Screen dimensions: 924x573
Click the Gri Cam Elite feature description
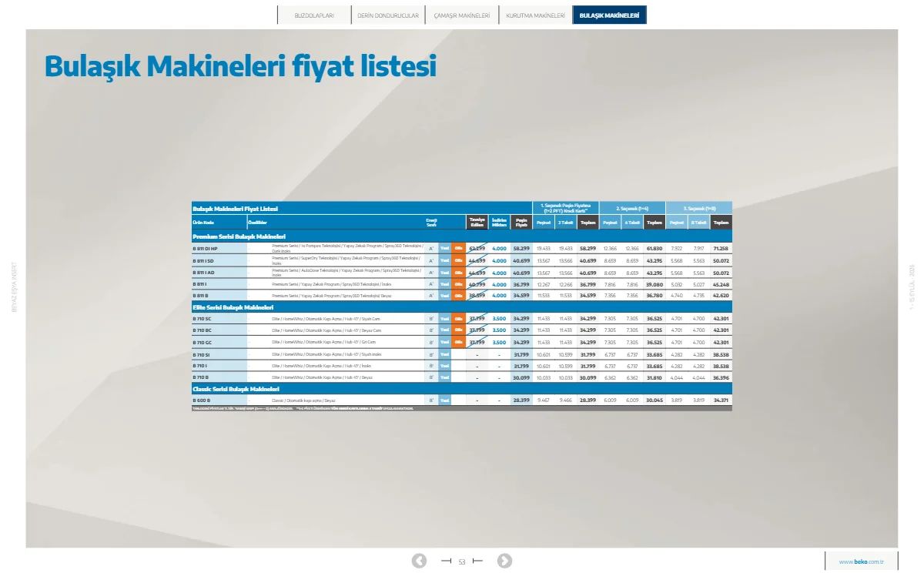[x=324, y=342]
